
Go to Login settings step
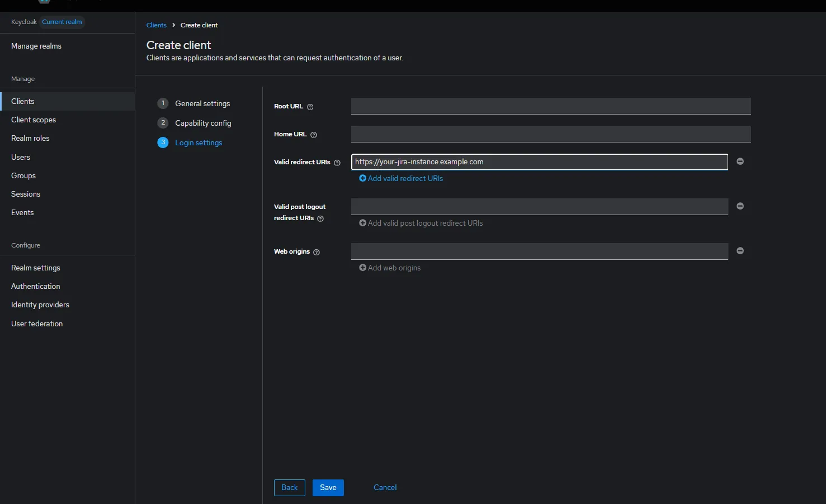[x=199, y=142]
